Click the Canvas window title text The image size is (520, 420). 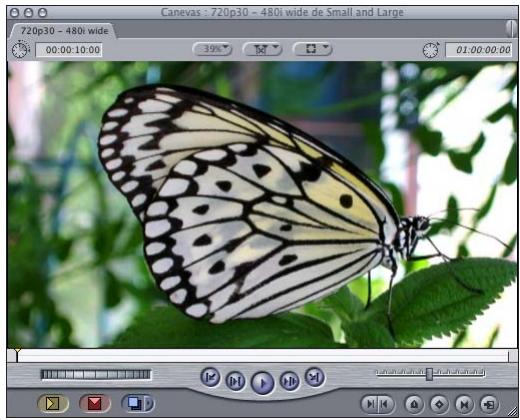(x=282, y=13)
